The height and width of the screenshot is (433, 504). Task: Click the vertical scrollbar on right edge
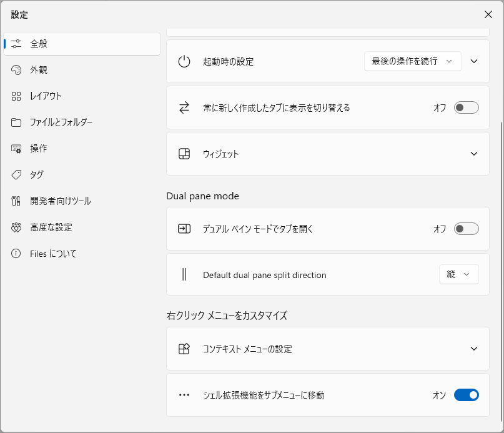click(502, 272)
